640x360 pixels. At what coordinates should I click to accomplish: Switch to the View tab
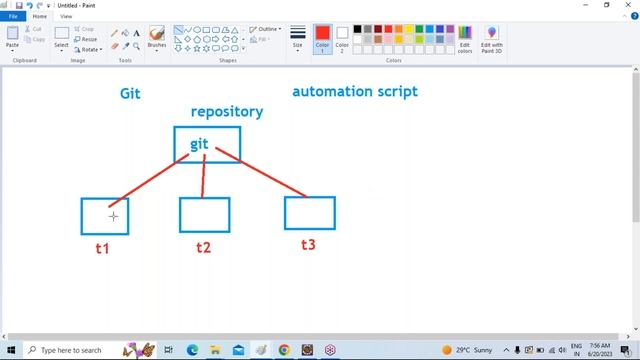tap(66, 16)
